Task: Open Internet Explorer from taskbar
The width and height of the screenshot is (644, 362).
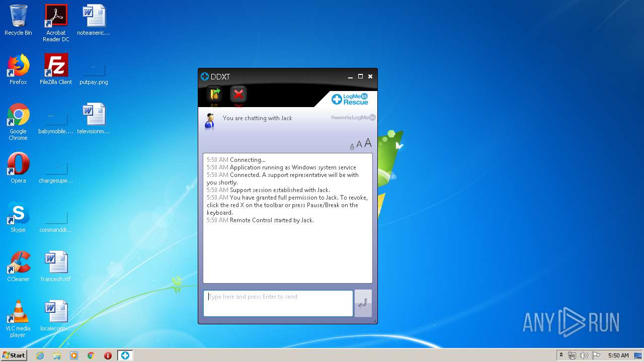Action: [40, 355]
